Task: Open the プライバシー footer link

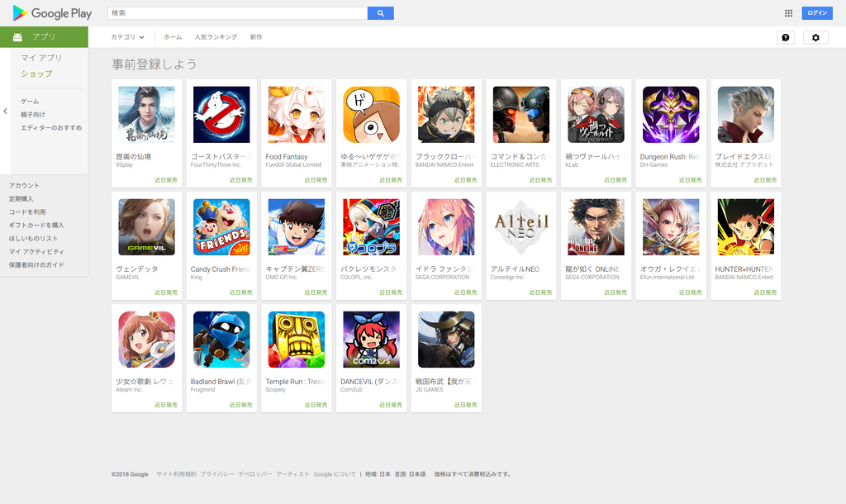Action: (x=217, y=474)
